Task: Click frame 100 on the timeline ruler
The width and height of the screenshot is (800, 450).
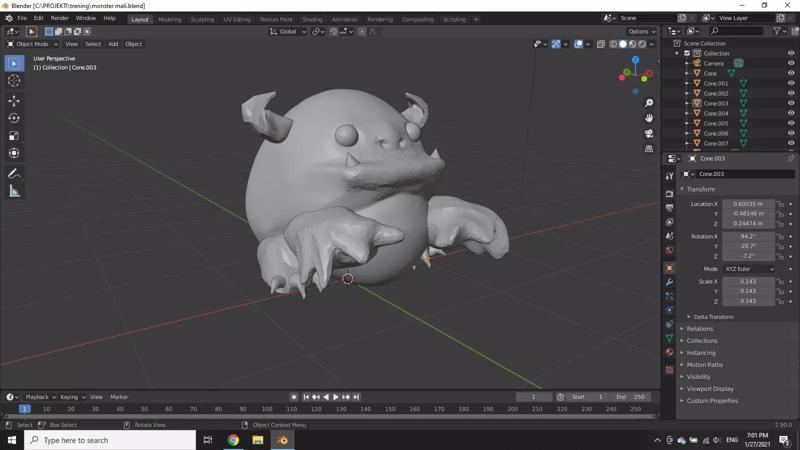Action: pos(241,409)
